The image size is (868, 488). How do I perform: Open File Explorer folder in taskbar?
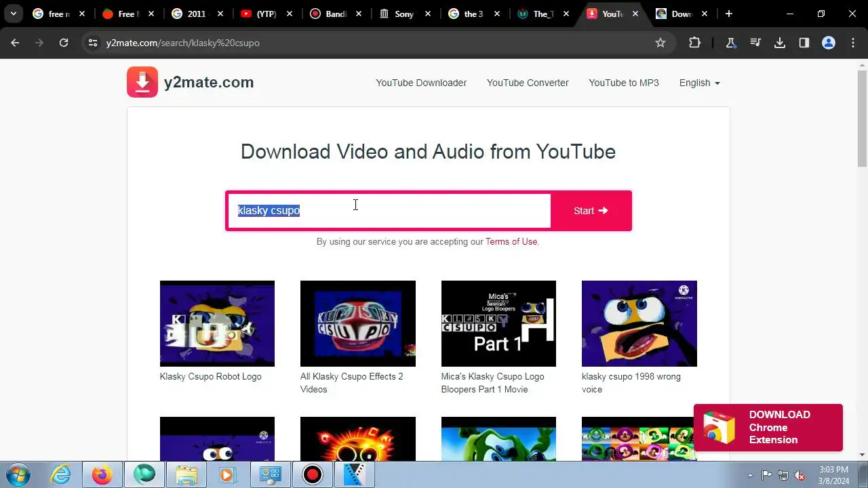(186, 475)
